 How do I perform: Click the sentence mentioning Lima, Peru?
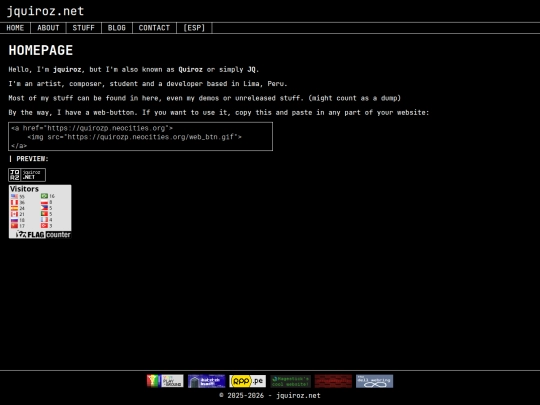[x=148, y=84]
